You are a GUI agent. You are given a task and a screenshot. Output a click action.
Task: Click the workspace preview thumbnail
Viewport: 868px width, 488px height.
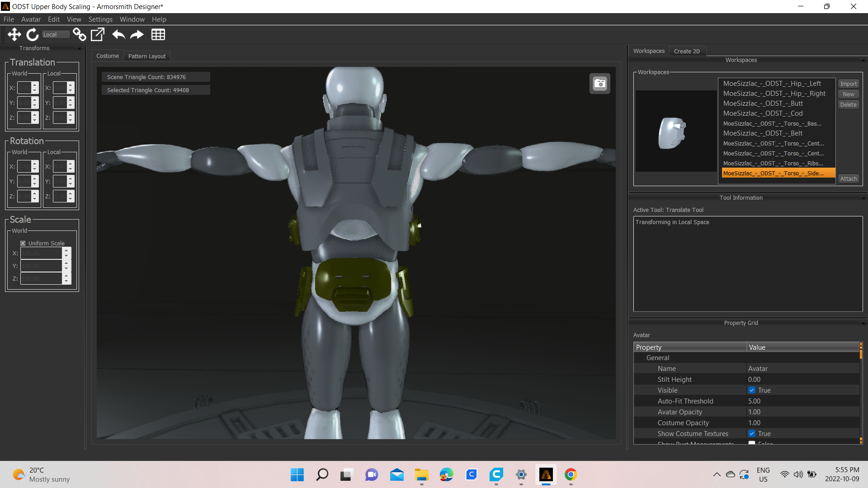676,131
